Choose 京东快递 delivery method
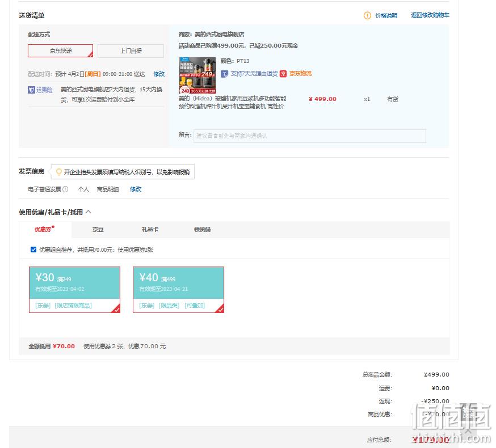Screen dimensions: 496x448 [x=60, y=50]
